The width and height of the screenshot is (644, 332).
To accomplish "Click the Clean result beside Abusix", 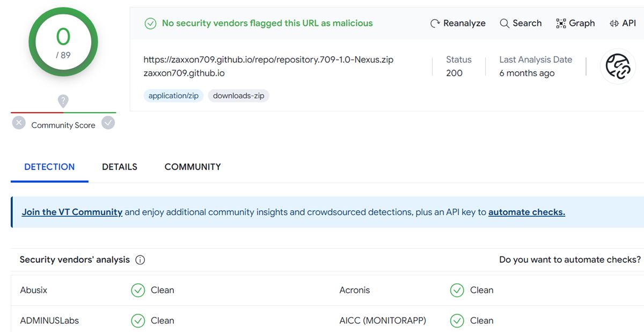I will (163, 290).
